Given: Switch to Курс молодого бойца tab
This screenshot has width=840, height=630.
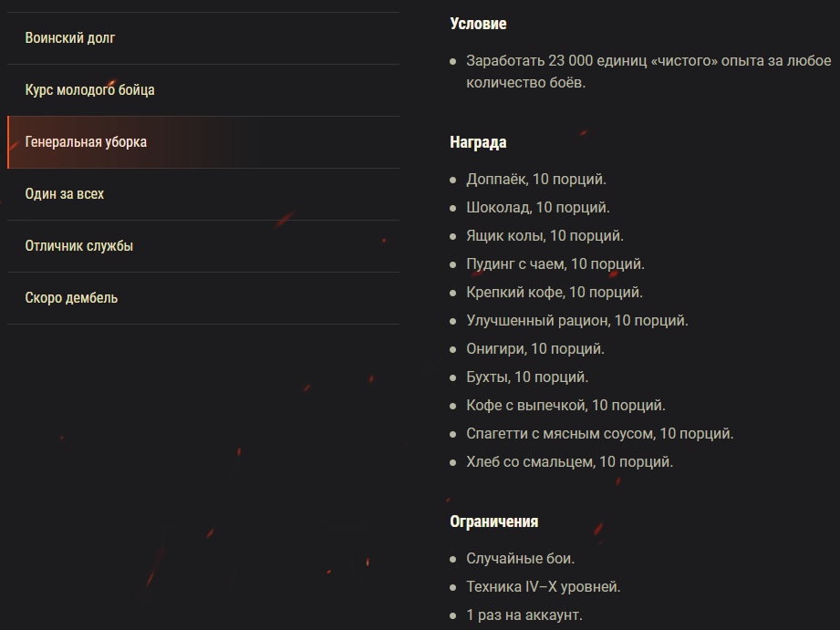Looking at the screenshot, I should (x=89, y=90).
